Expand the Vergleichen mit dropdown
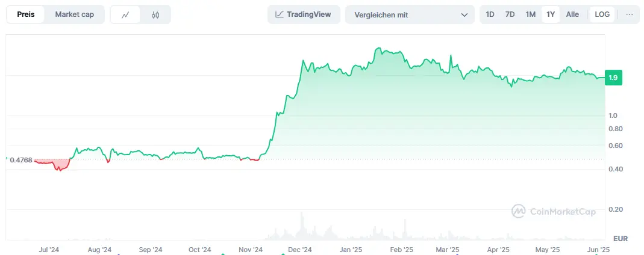This screenshot has width=644, height=255. [410, 14]
